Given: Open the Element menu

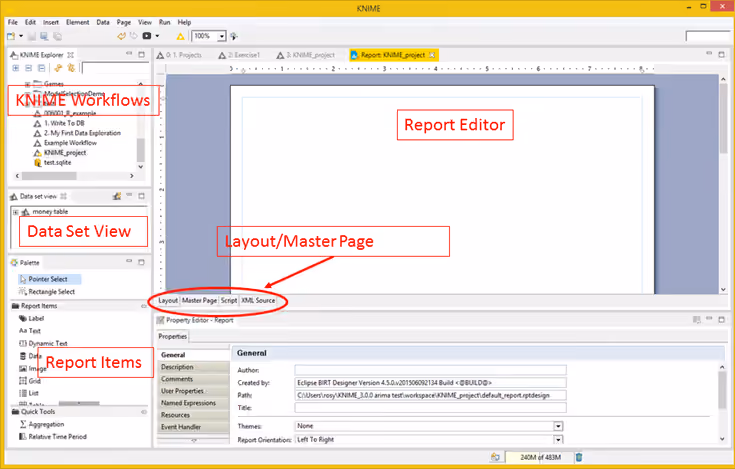Looking at the screenshot, I should point(77,22).
